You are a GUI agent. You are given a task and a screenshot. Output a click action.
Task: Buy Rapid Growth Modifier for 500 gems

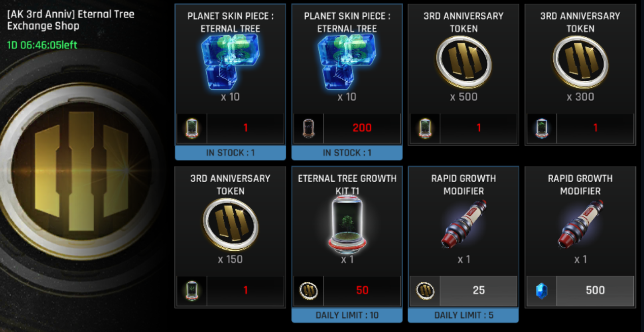(x=595, y=291)
